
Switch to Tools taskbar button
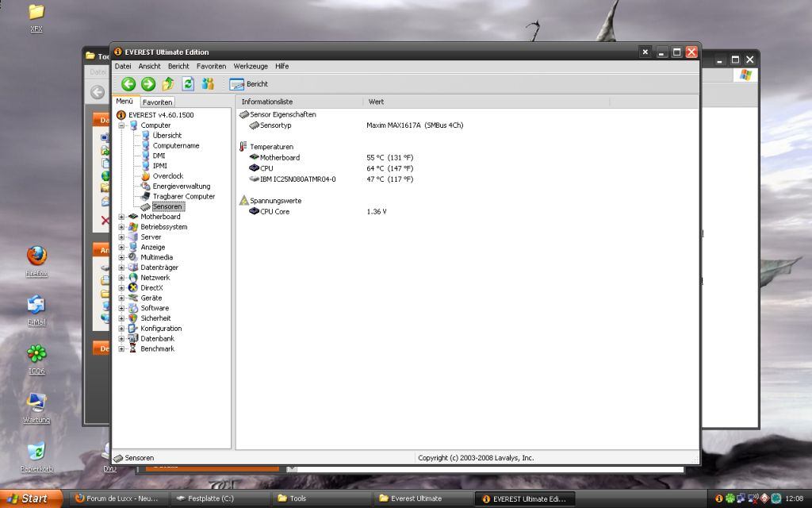click(321, 498)
